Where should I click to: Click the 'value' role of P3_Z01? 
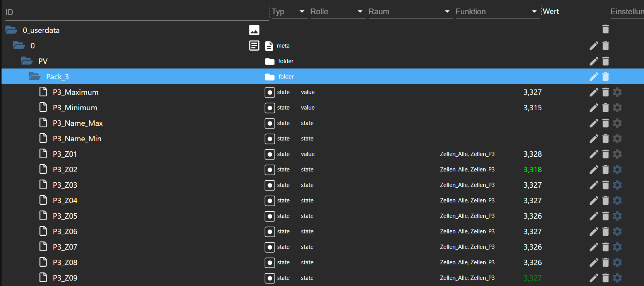307,154
